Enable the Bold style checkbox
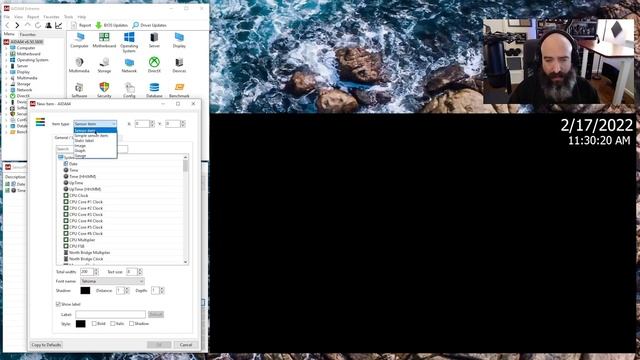The width and height of the screenshot is (640, 360). pos(94,324)
